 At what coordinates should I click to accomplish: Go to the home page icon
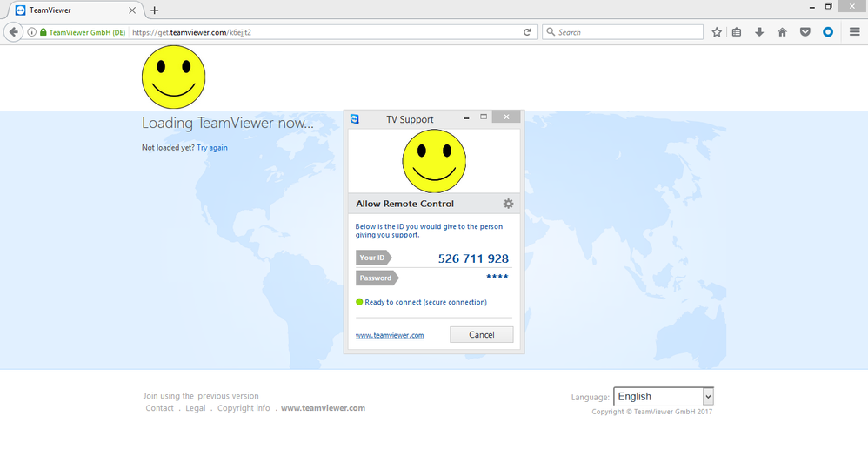click(782, 32)
